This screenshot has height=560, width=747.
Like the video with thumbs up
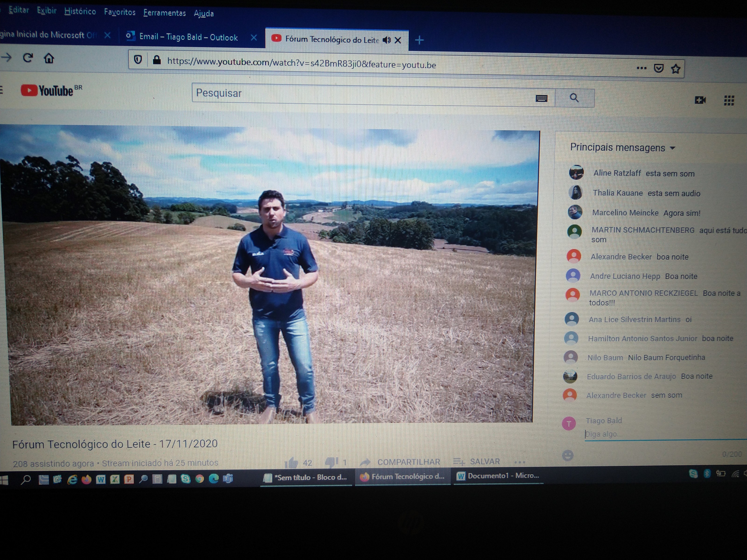tap(291, 462)
